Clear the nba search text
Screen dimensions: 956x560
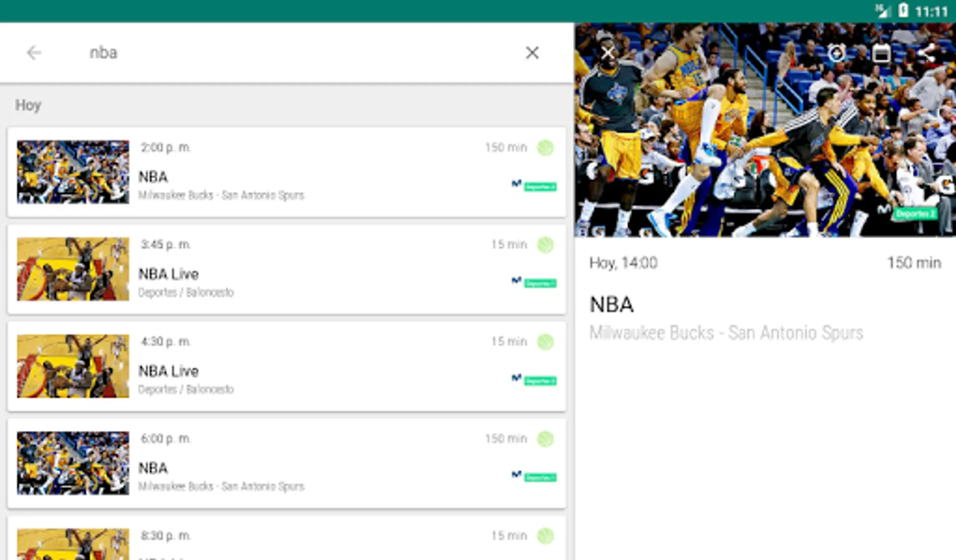click(532, 53)
